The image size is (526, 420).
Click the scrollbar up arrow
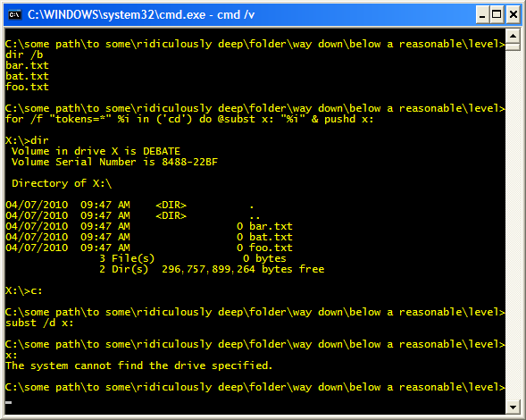pyautogui.click(x=513, y=36)
